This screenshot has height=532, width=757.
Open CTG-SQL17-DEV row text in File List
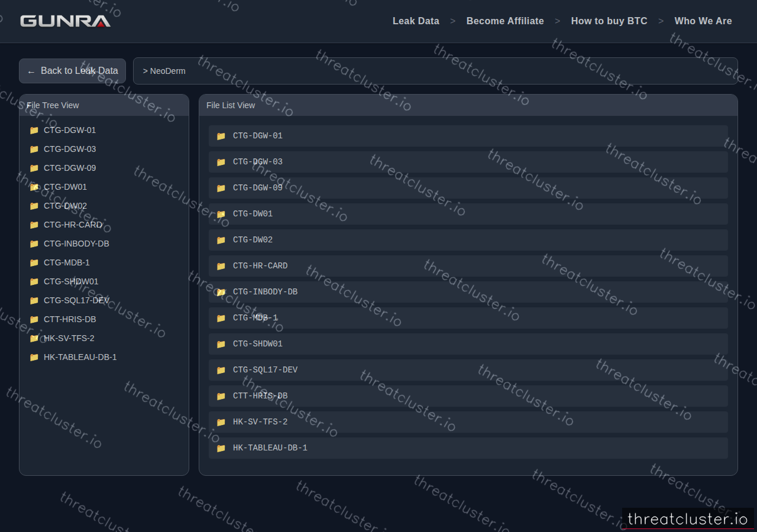click(x=265, y=370)
